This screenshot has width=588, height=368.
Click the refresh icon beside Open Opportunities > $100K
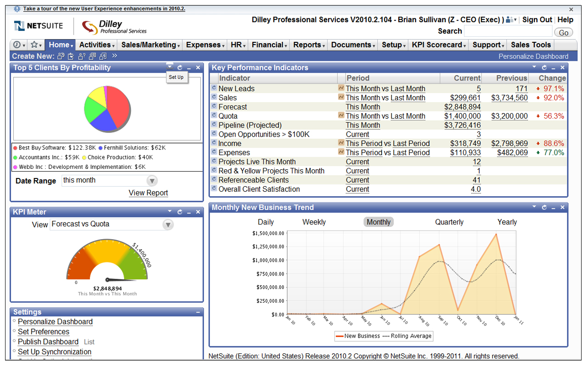pos(214,134)
